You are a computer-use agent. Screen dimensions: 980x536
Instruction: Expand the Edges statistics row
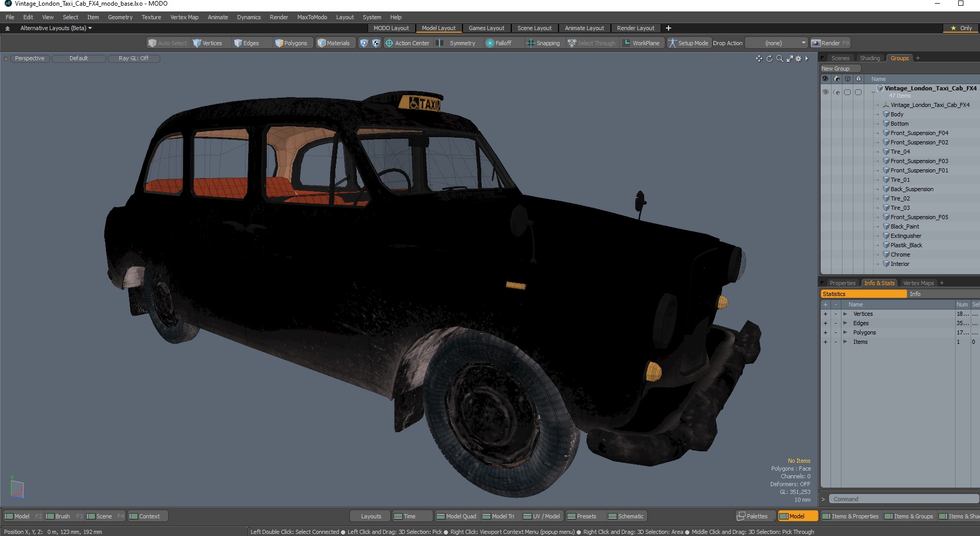(x=845, y=323)
